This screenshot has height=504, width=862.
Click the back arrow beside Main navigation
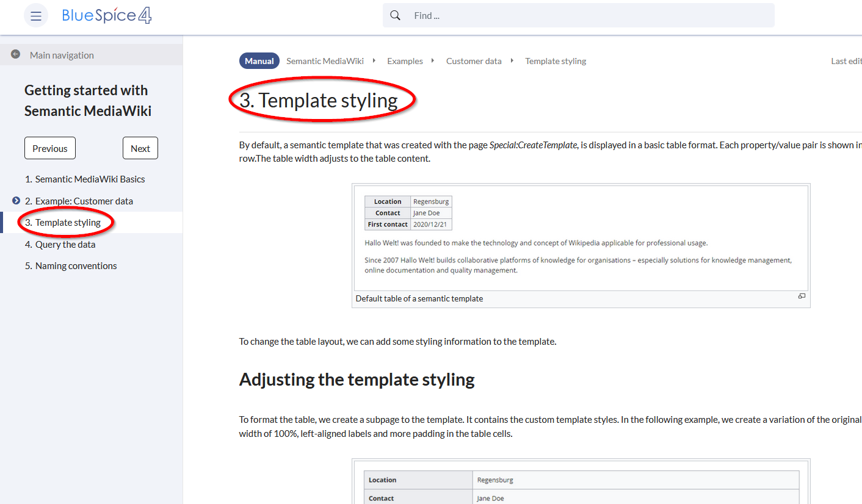[16, 54]
